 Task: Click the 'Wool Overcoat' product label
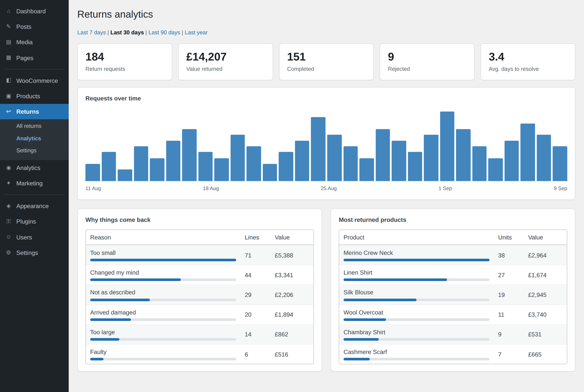coord(363,312)
